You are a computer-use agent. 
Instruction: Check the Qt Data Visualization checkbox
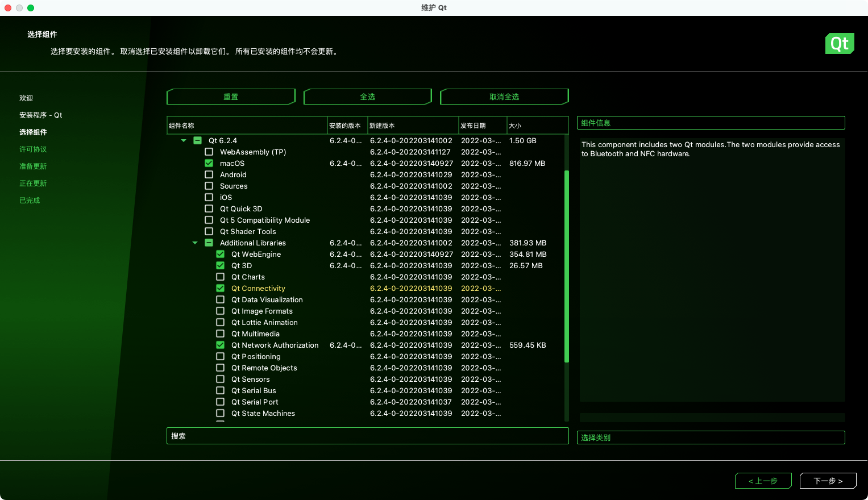pos(220,299)
